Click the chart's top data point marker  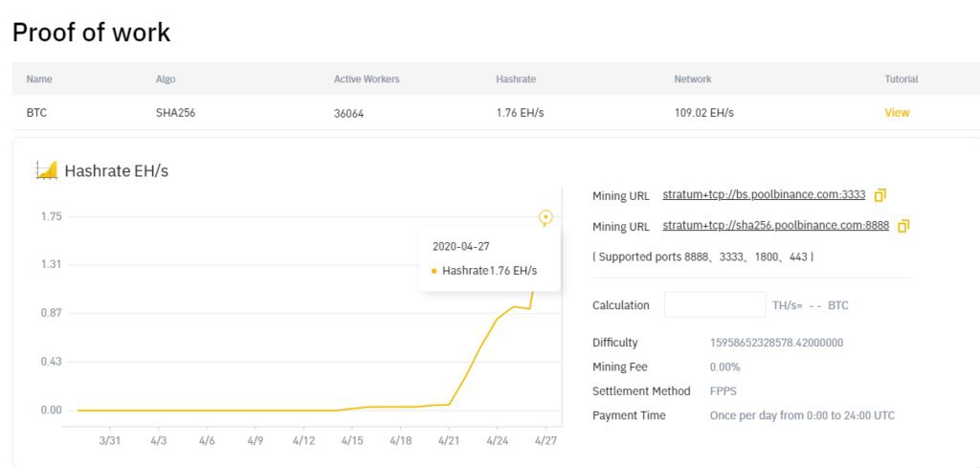(x=546, y=217)
